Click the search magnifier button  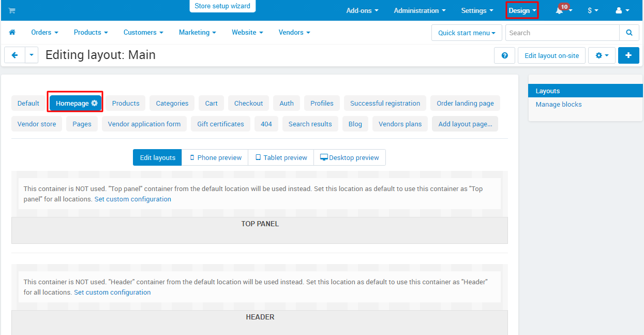629,33
